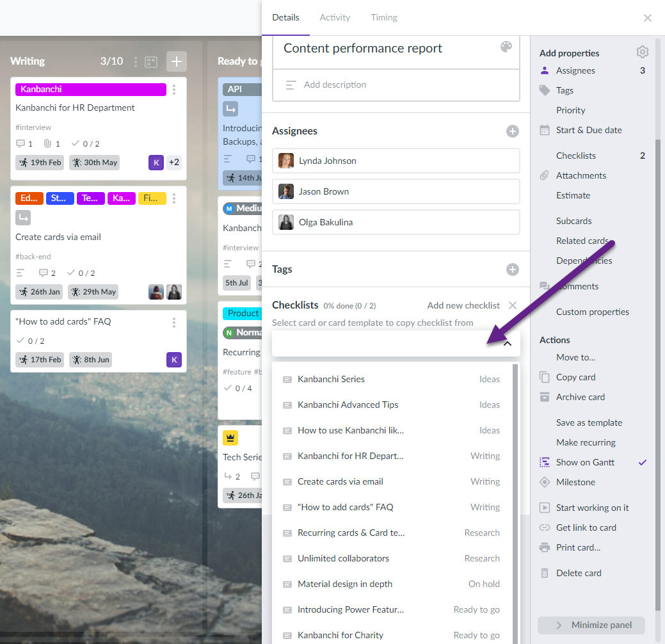Click the card title Content performance report
The width and height of the screenshot is (665, 644).
(363, 49)
